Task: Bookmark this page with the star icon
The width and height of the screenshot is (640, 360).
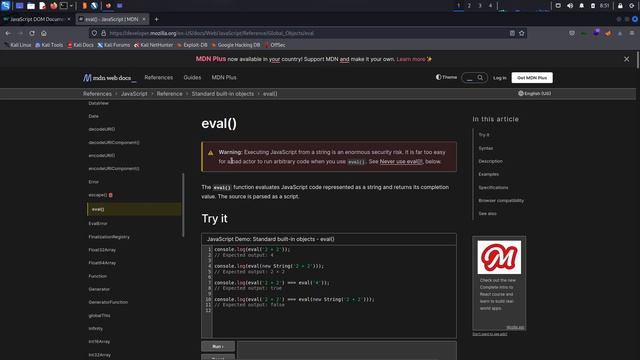Action: click(x=522, y=33)
